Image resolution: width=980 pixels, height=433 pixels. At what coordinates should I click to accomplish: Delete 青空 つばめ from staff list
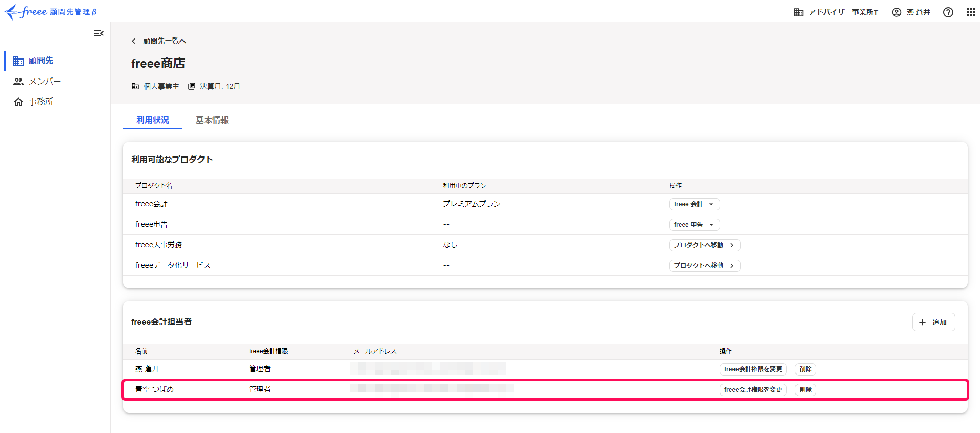[805, 390]
